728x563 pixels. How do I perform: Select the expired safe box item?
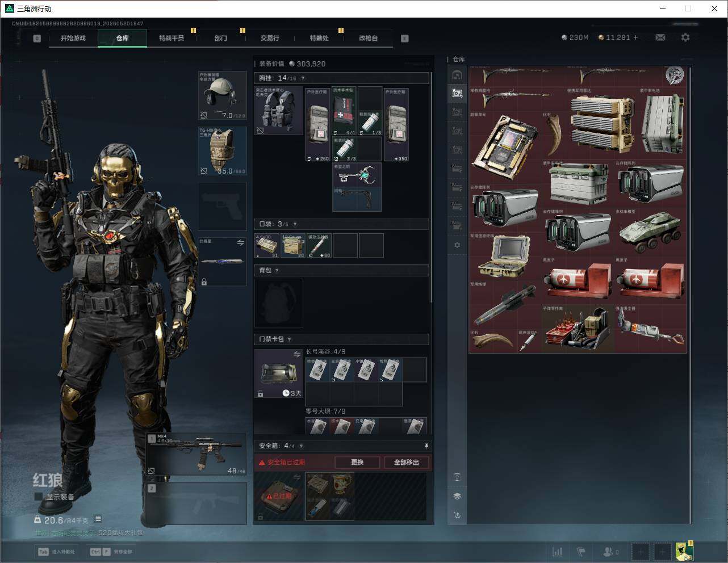pyautogui.click(x=279, y=497)
